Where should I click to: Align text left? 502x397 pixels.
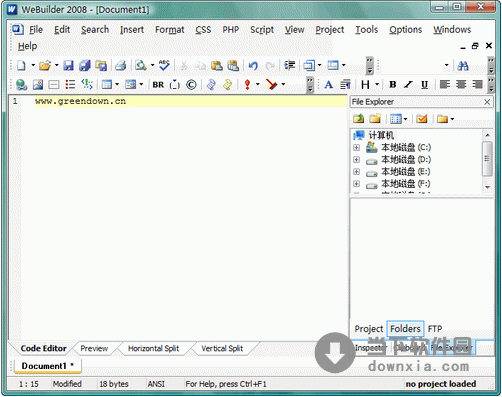tap(445, 85)
